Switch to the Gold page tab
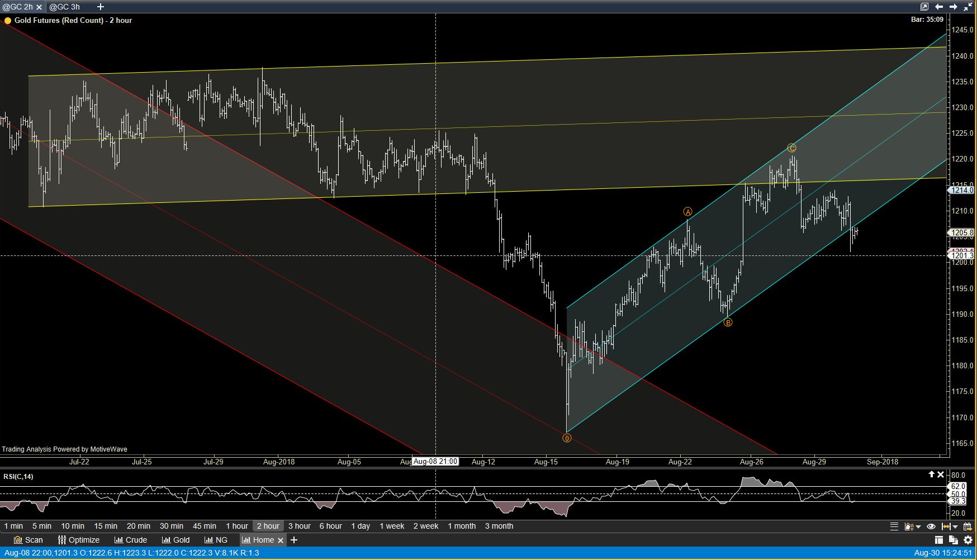 tap(176, 540)
